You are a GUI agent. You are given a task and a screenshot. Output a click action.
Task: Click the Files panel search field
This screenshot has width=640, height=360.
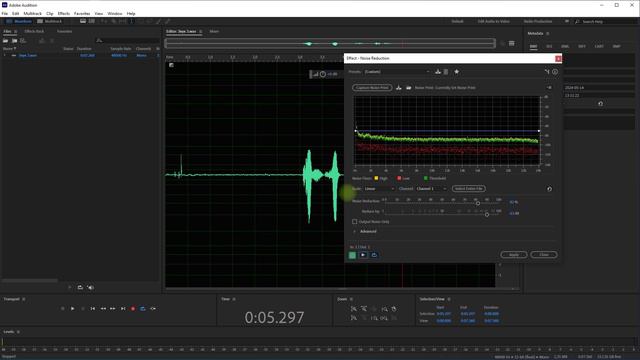[x=127, y=40]
